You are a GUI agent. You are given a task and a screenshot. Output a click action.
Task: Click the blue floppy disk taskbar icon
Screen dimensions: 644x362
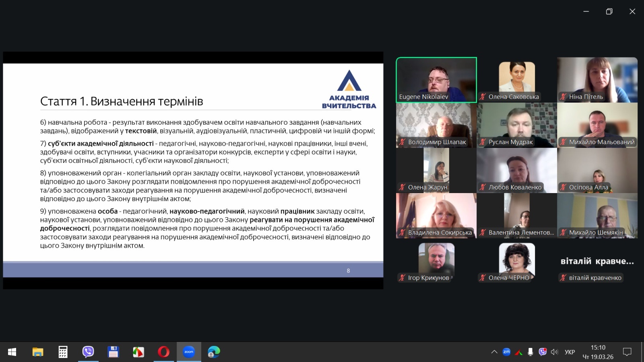(x=113, y=352)
